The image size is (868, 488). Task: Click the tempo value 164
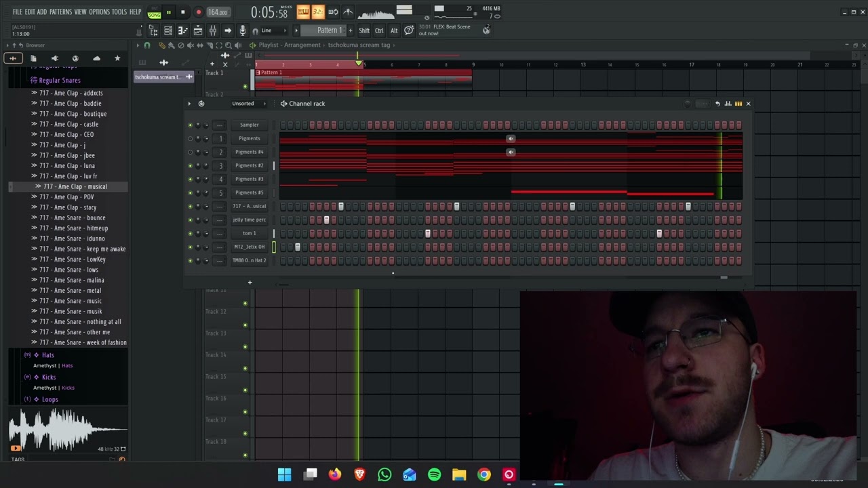217,12
